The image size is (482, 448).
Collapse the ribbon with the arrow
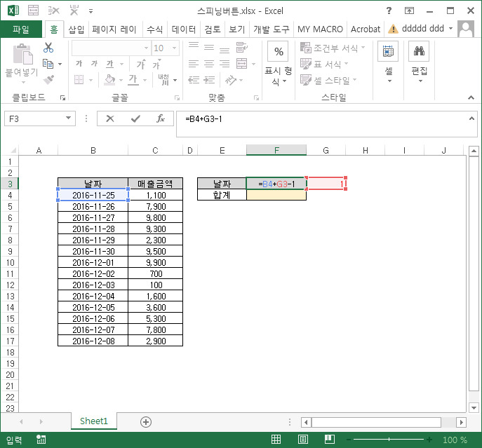[471, 97]
